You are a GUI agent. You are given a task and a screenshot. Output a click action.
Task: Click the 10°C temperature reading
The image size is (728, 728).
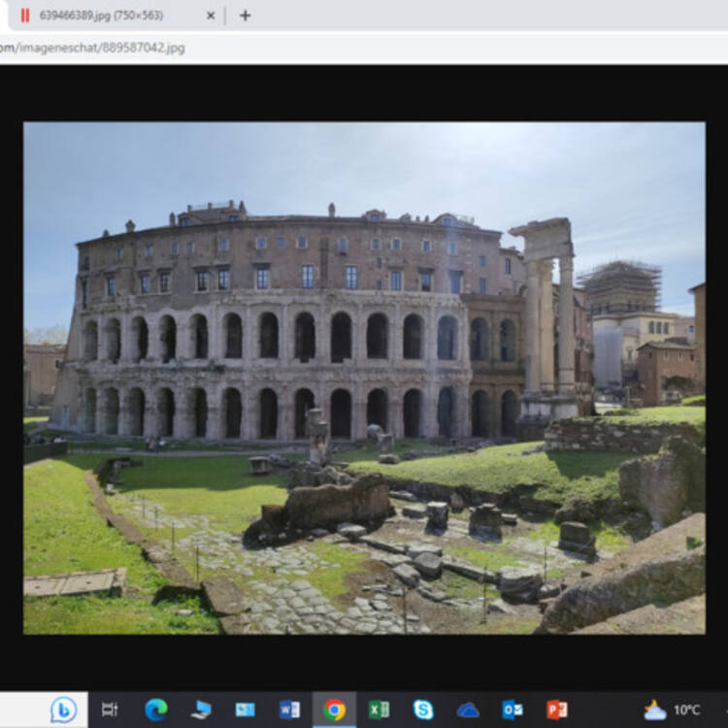point(686,710)
